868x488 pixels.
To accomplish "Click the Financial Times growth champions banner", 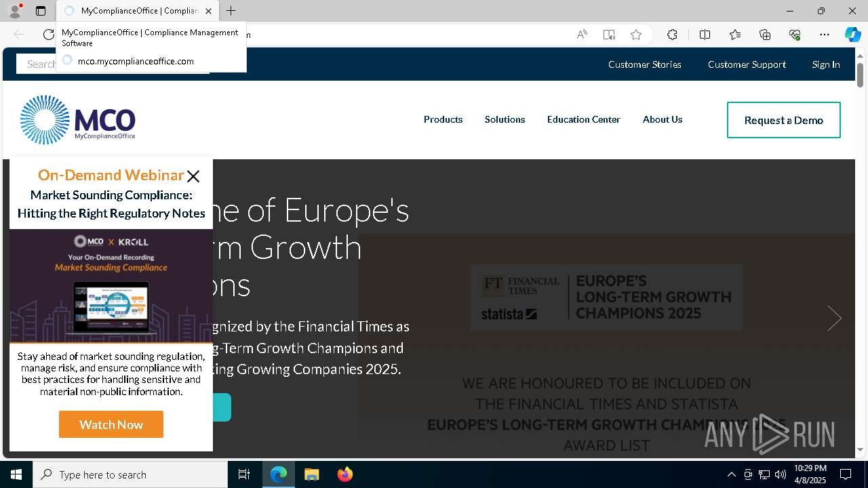I will [x=607, y=298].
